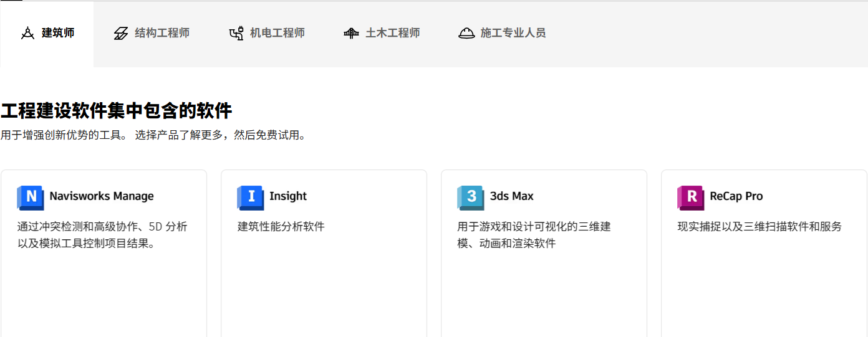Click the 3ds Max card description text
This screenshot has height=337, width=868.
pyautogui.click(x=534, y=235)
